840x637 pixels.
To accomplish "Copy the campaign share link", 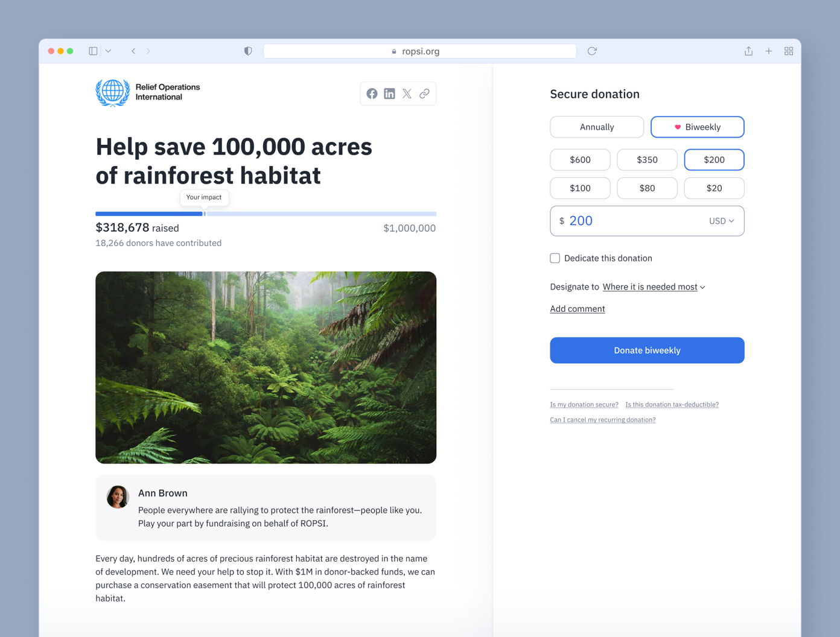I will [424, 93].
